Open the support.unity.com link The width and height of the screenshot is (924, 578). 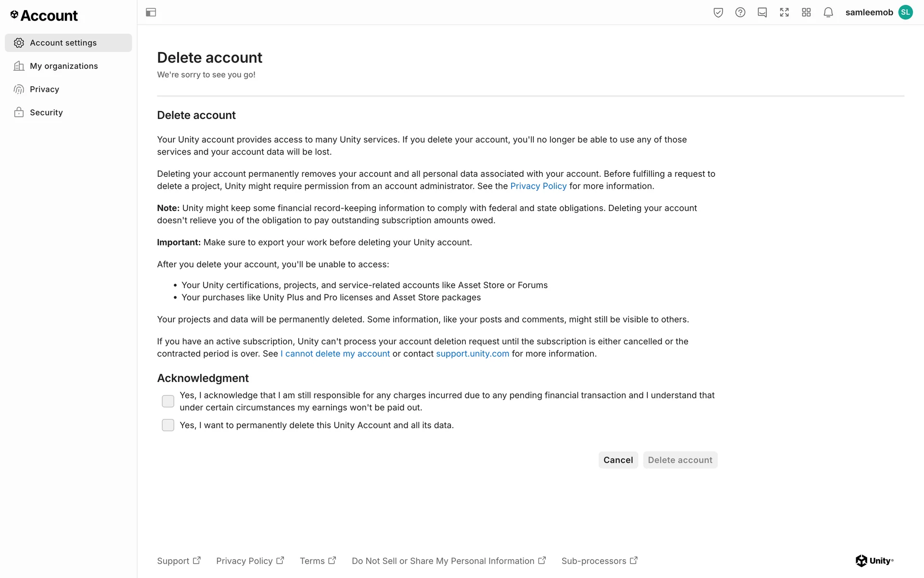coord(472,354)
